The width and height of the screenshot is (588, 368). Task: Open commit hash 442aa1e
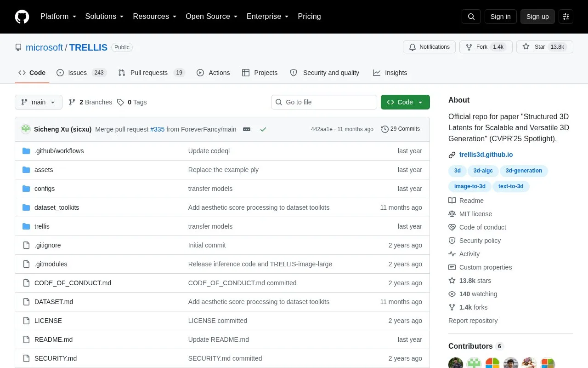322,129
